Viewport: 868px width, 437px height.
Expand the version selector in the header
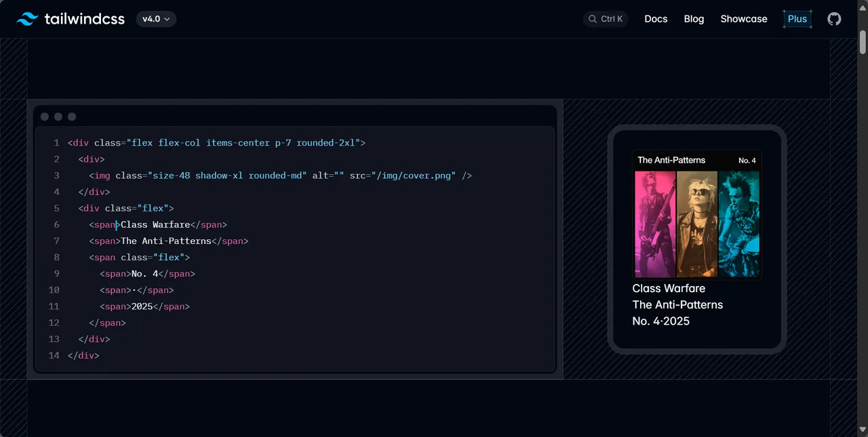tap(156, 19)
